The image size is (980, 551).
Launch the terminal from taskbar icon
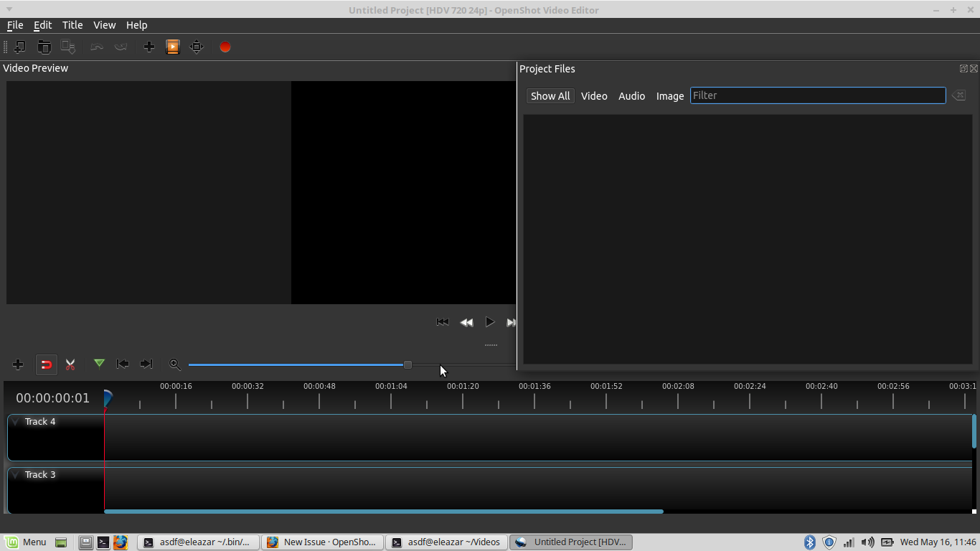[x=103, y=542]
